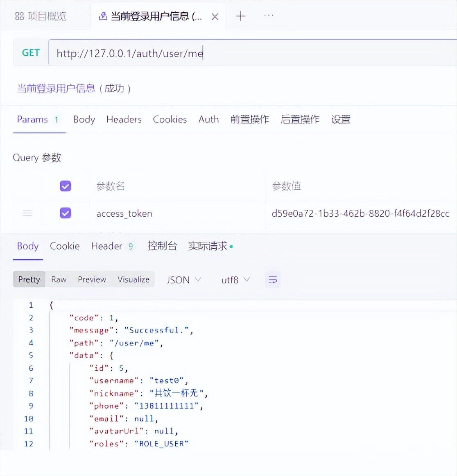Screen dimensions: 457x476
Task: Open the more tabs ellipsis menu
Action: coord(269,16)
